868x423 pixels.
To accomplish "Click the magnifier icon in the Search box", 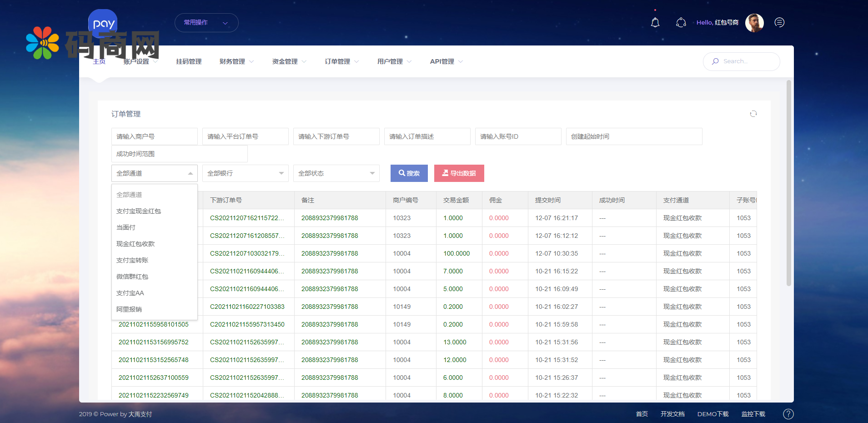I will click(715, 61).
